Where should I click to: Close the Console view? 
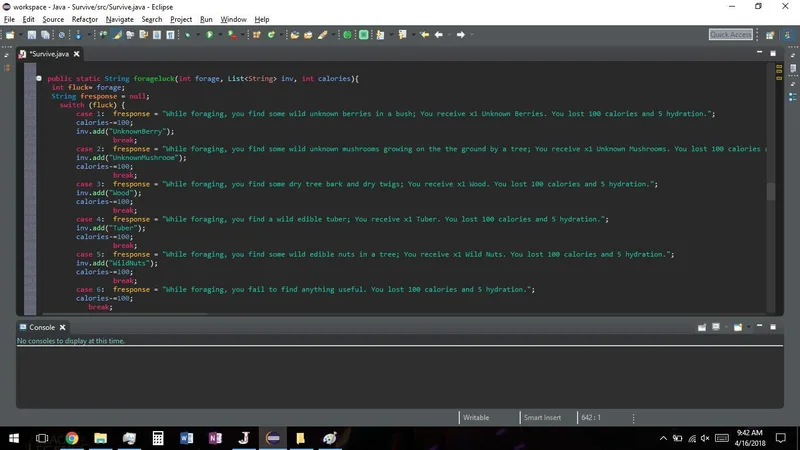pyautogui.click(x=62, y=327)
